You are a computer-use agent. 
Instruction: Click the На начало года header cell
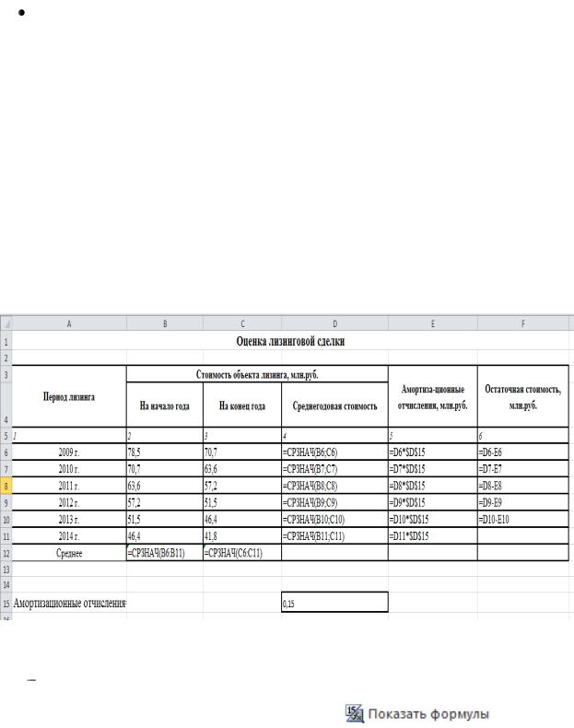pyautogui.click(x=165, y=405)
